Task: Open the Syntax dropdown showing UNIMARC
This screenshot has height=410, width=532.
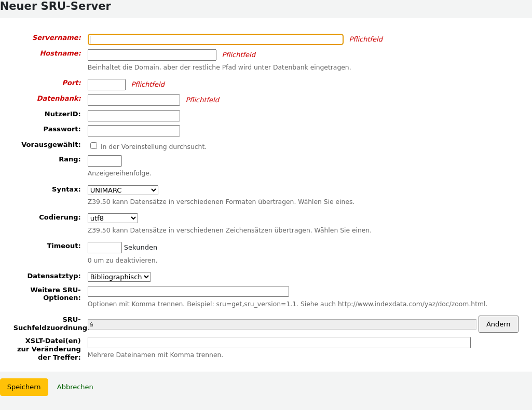Action: tap(122, 190)
